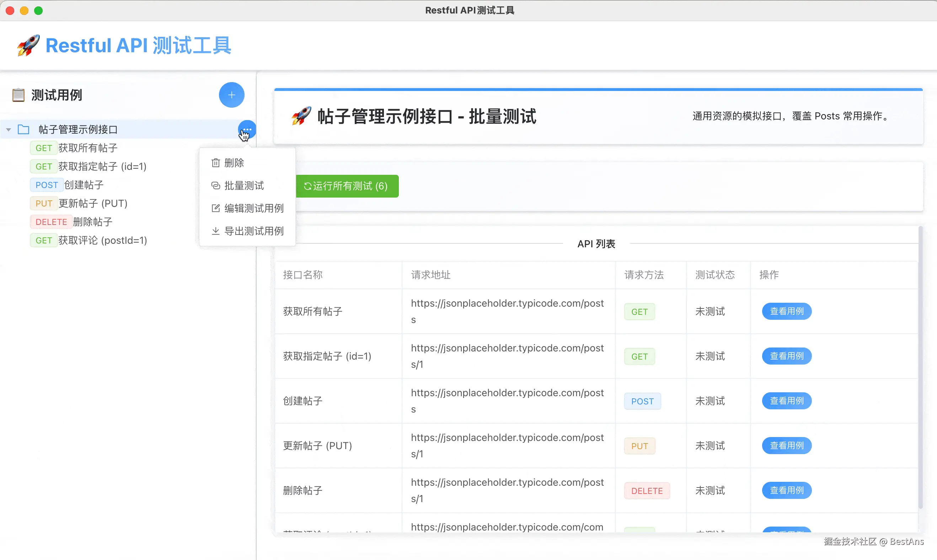The width and height of the screenshot is (937, 560).
Task: Click the rocket logo in the header
Action: 28,45
